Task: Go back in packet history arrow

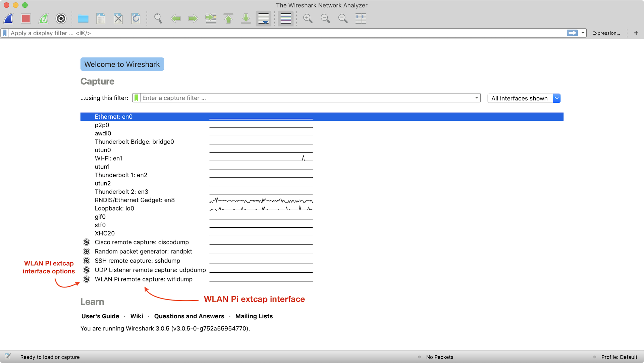Action: pos(175,18)
